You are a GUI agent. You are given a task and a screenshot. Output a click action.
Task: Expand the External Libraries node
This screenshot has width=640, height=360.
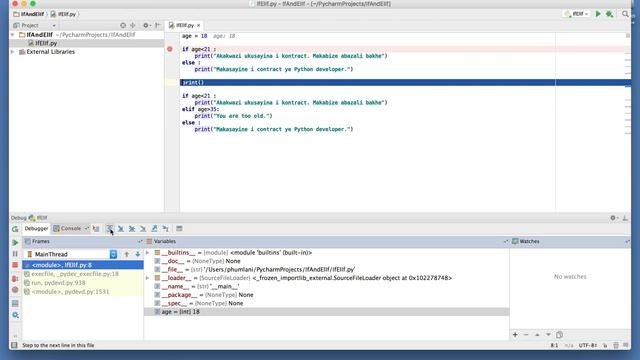point(13,52)
